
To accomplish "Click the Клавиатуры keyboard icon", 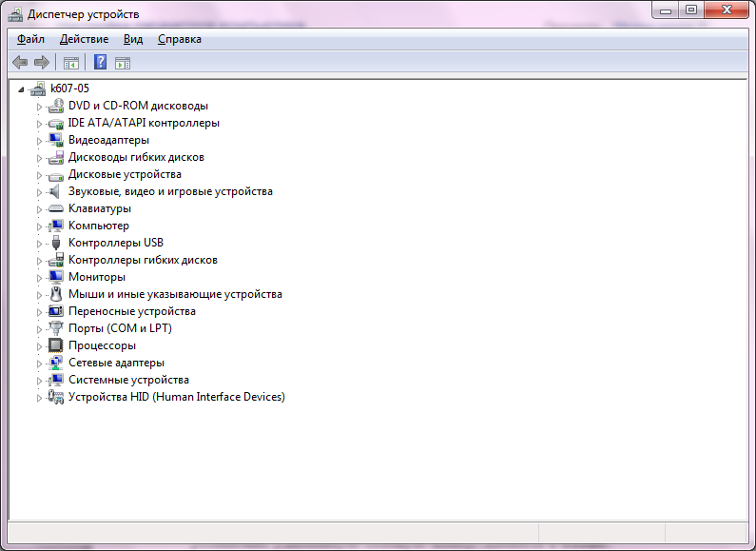I will click(x=56, y=208).
